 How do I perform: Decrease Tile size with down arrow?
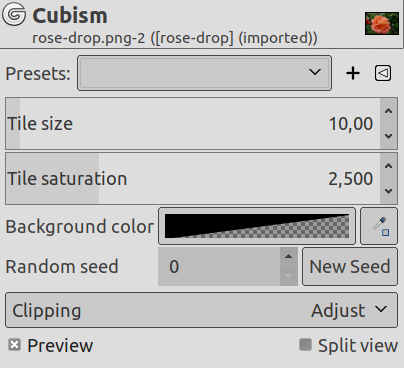(x=388, y=136)
